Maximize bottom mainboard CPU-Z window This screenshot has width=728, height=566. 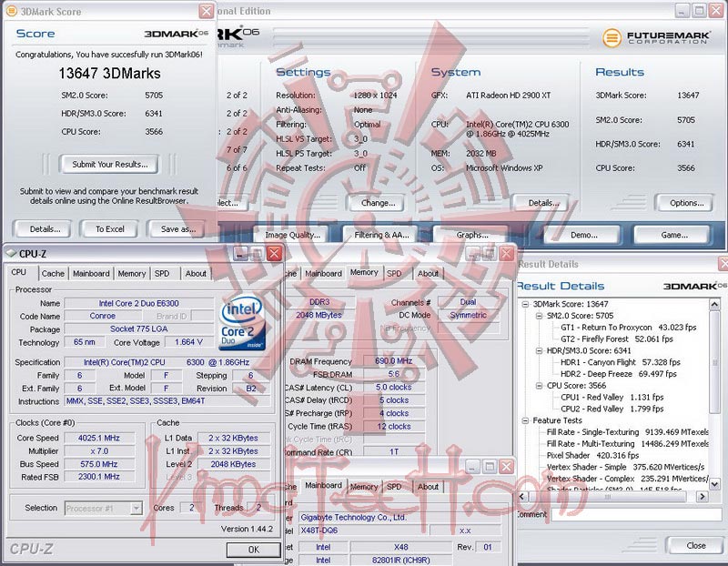(490, 466)
